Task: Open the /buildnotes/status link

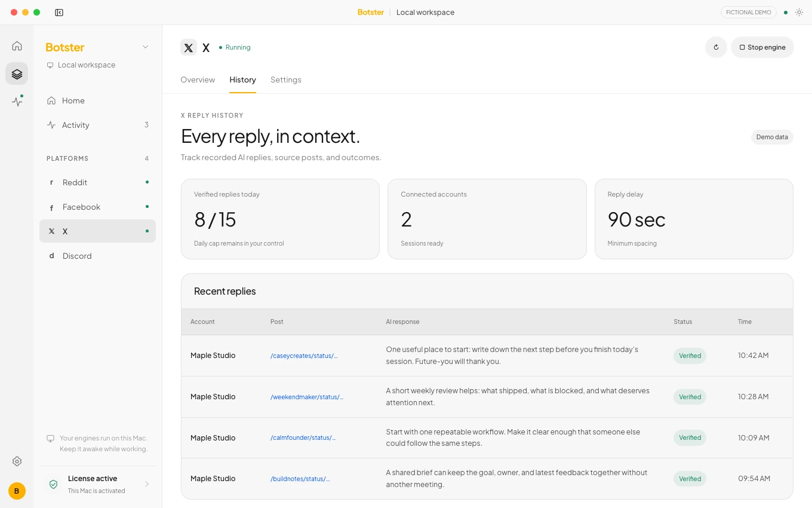Action: 300,479
